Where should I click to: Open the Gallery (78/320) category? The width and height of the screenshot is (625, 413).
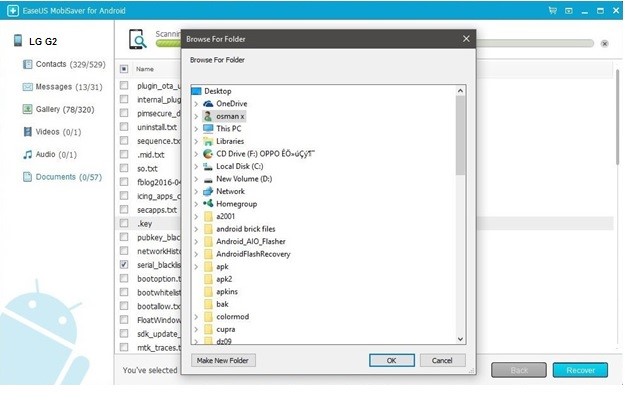59,109
